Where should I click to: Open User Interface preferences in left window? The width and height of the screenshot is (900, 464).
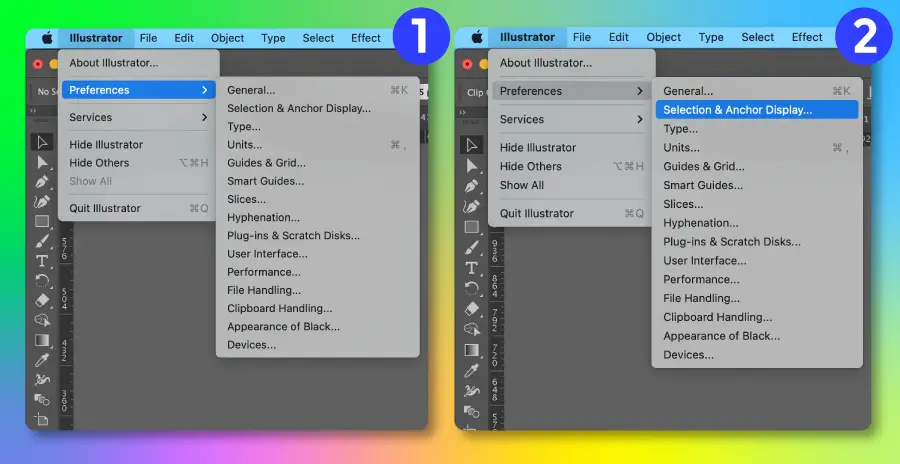point(267,254)
